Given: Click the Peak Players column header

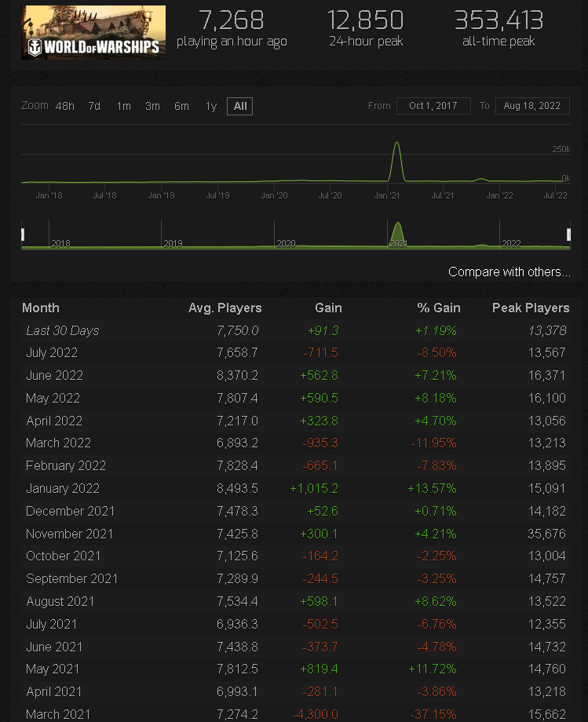Looking at the screenshot, I should 530,308.
